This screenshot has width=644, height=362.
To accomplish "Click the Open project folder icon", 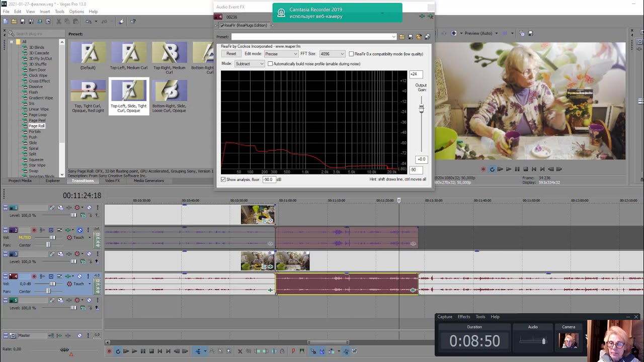I will 14,22.
